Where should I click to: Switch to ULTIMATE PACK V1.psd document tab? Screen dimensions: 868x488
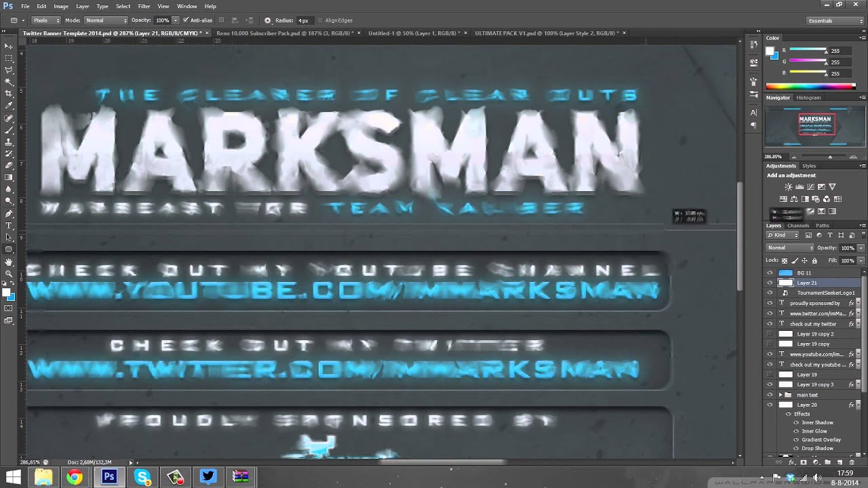click(547, 33)
